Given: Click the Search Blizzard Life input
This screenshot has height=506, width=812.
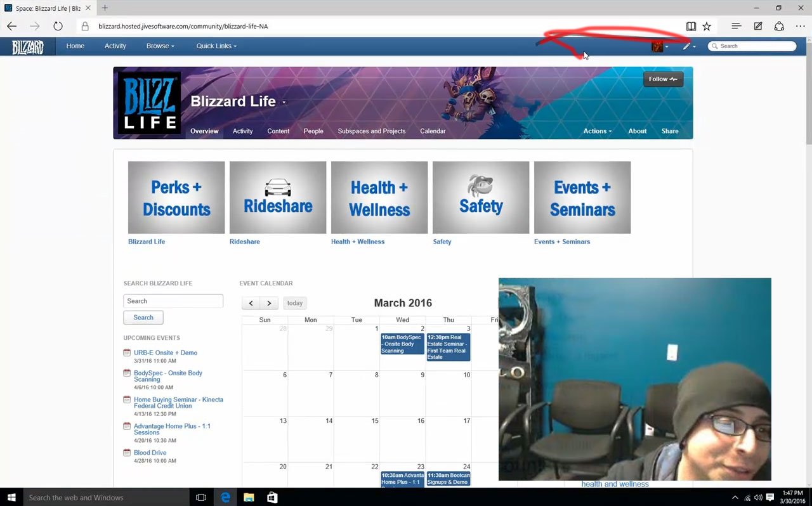Looking at the screenshot, I should (173, 301).
